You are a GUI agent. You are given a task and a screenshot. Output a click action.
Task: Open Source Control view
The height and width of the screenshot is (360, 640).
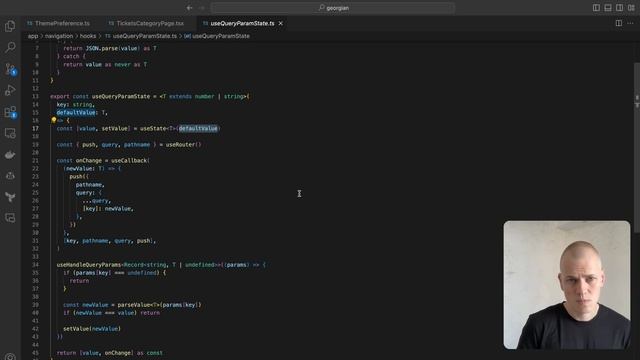pyautogui.click(x=10, y=69)
